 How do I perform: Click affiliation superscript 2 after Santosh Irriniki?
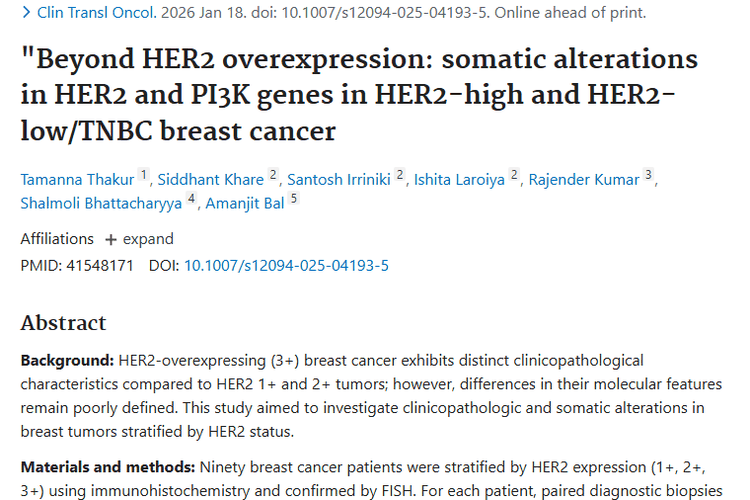pos(400,175)
